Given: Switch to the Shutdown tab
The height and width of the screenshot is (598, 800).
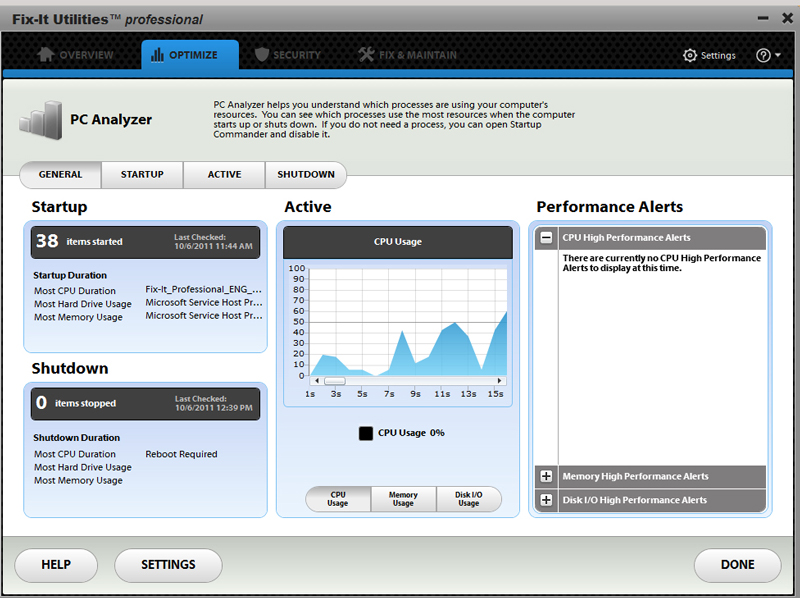Looking at the screenshot, I should (x=306, y=175).
